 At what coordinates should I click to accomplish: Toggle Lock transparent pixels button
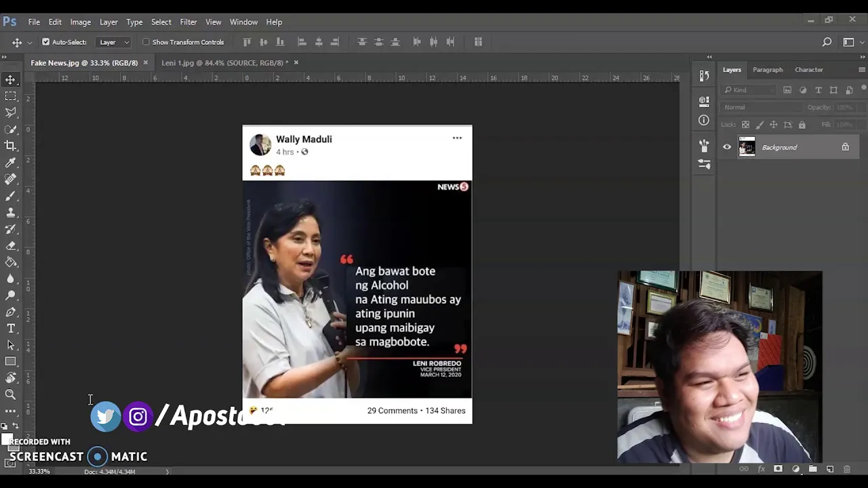click(x=745, y=125)
